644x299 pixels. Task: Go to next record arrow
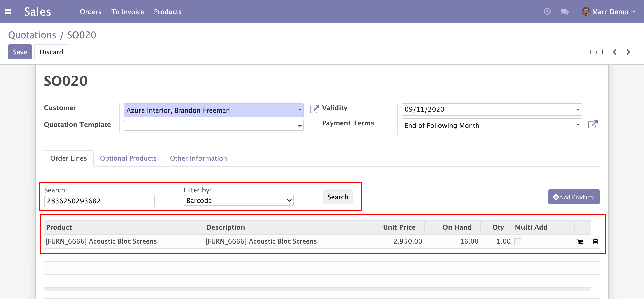[x=628, y=52]
